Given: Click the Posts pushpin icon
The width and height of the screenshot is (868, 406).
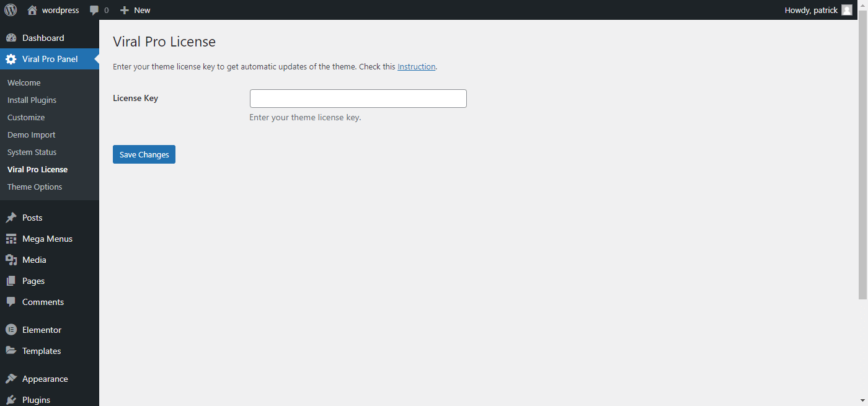Looking at the screenshot, I should point(11,218).
